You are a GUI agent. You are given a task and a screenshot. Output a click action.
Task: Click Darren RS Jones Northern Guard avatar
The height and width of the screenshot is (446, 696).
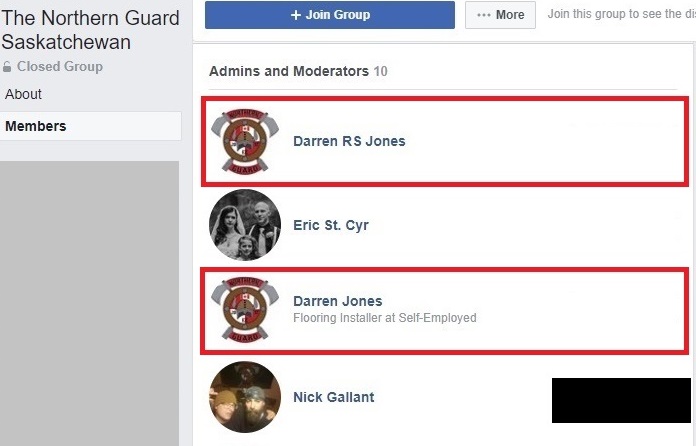click(x=245, y=141)
